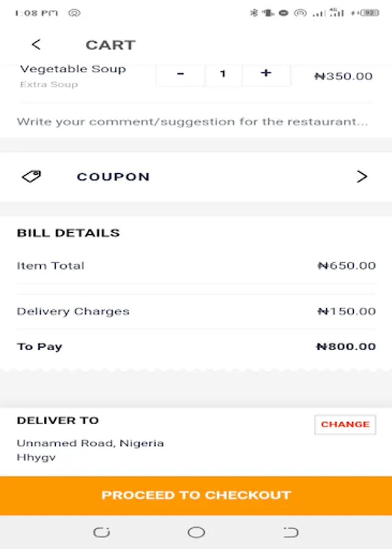Decrease Vegetable Soup quantity with minus
Viewport: 392px width, 549px height.
point(180,74)
